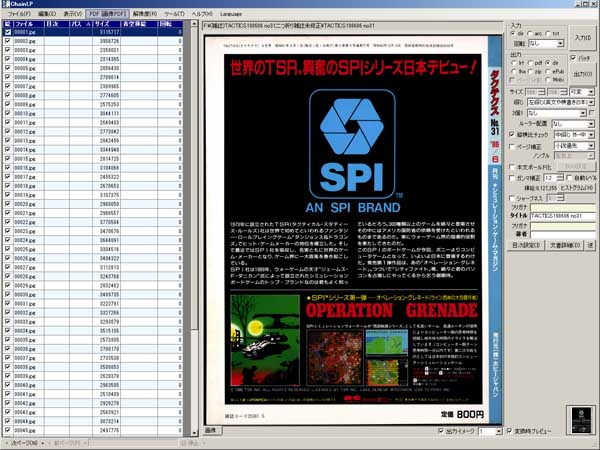Open the 解像度(R) menu
Viewport: 600px width, 450px height.
pos(145,14)
